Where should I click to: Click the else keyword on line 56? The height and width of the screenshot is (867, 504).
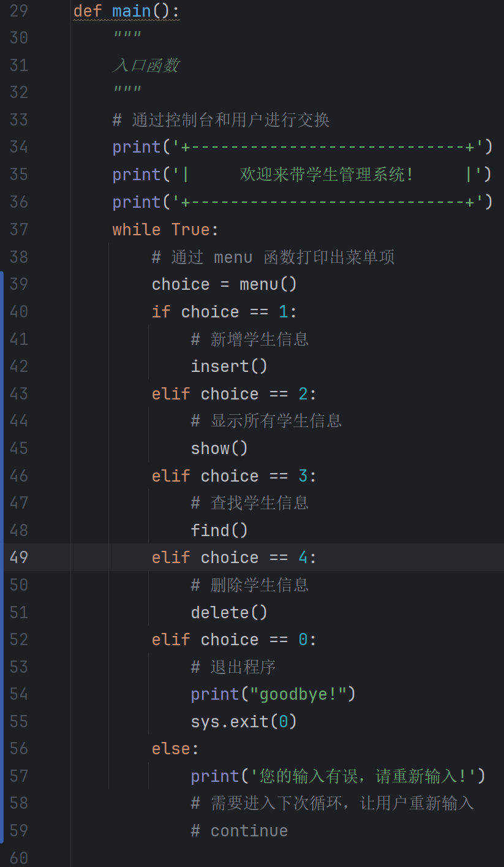[x=171, y=749]
